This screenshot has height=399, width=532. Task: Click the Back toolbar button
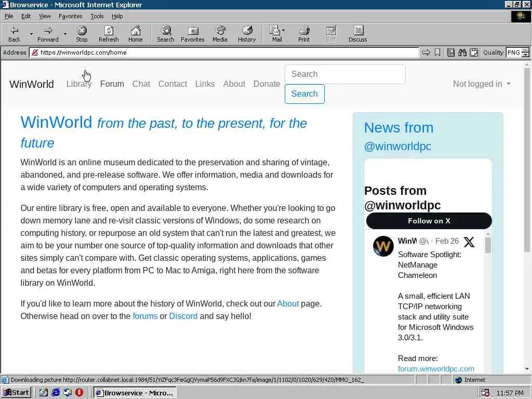tap(14, 34)
